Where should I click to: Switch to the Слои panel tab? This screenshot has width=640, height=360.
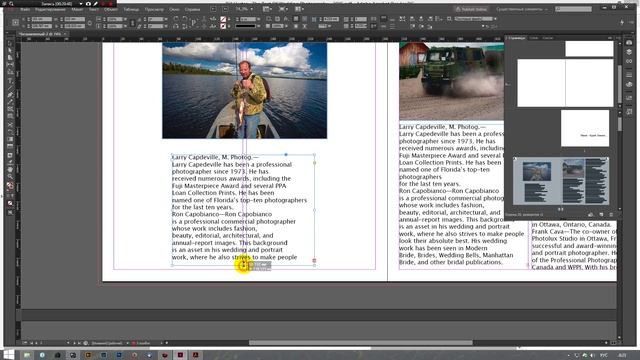533,38
